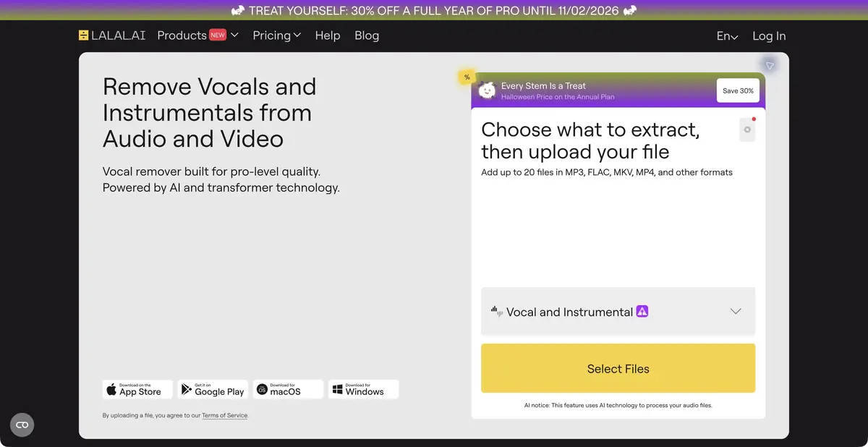
Task: Click the yellow Select Files button
Action: pos(618,368)
